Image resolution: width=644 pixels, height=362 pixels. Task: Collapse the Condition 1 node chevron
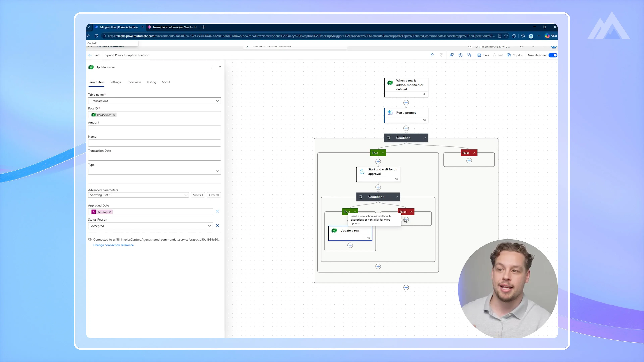pyautogui.click(x=397, y=197)
